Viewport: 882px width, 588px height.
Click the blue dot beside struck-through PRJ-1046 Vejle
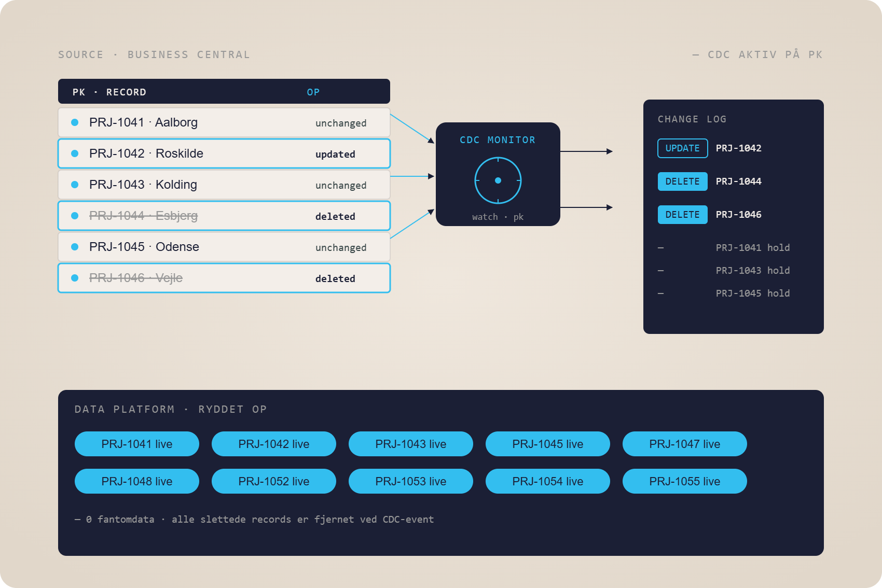(x=75, y=278)
